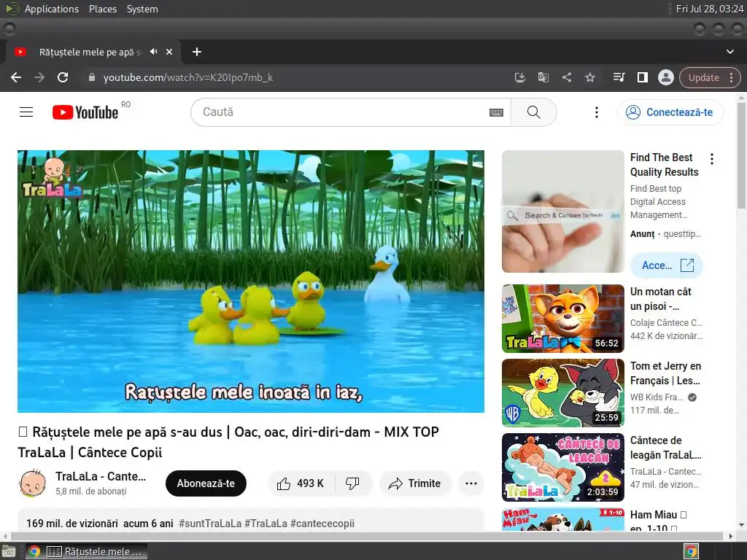Viewport: 747px width, 560px height.
Task: Click the Chrome Update button
Action: coord(704,77)
